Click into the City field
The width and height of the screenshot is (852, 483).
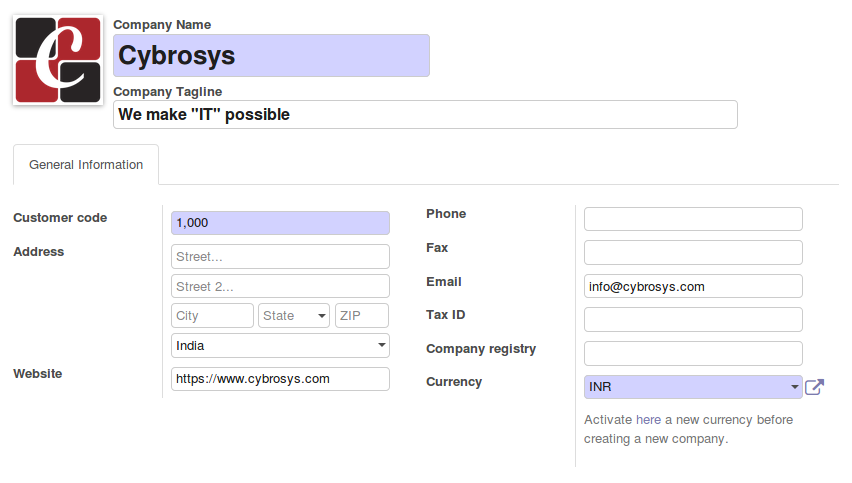pyautogui.click(x=212, y=316)
